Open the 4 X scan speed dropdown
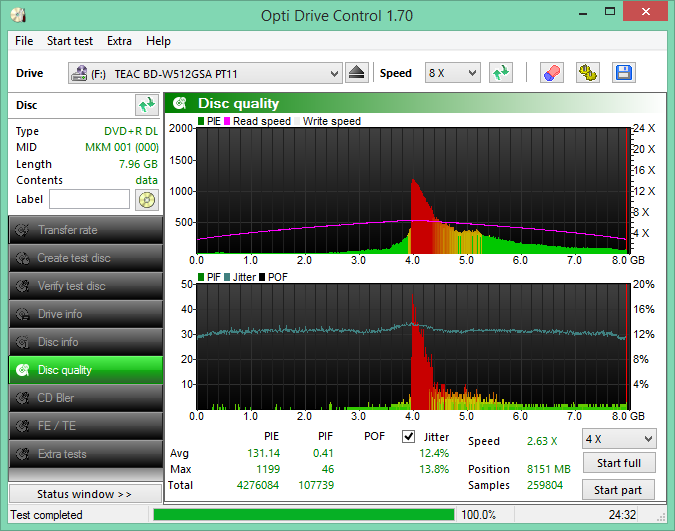Image resolution: width=675 pixels, height=531 pixels. coord(619,439)
